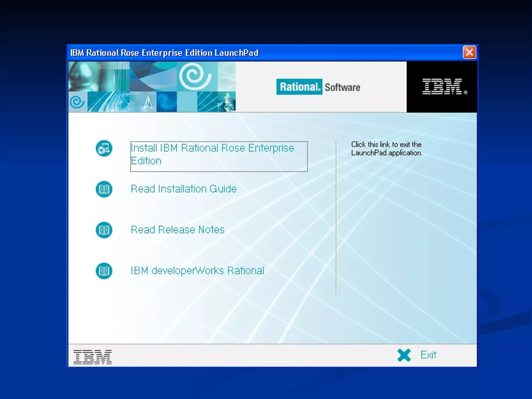Click the exit LaunchPad description text
532x399 pixels.
(386, 149)
